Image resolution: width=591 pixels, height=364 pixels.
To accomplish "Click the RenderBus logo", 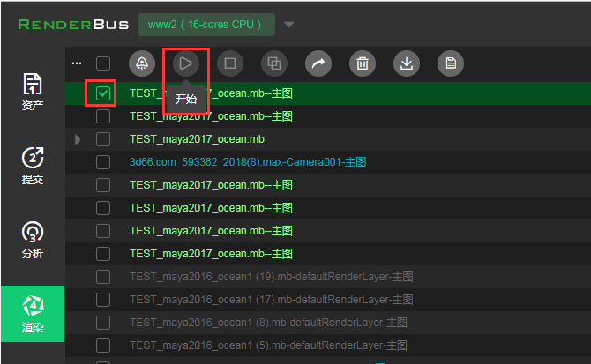I will coord(73,25).
